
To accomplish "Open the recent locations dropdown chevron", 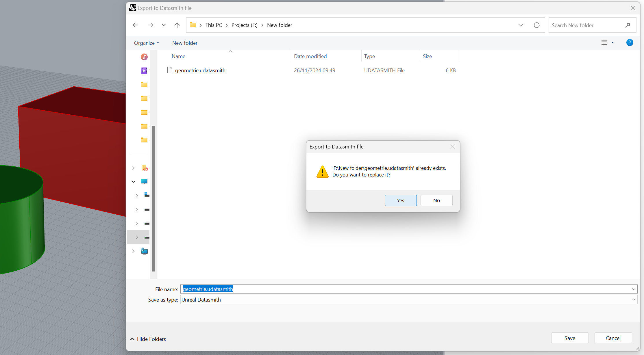I will [x=164, y=25].
